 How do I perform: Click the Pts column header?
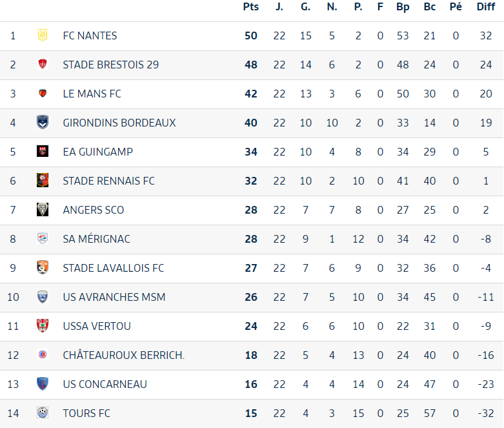tap(251, 6)
